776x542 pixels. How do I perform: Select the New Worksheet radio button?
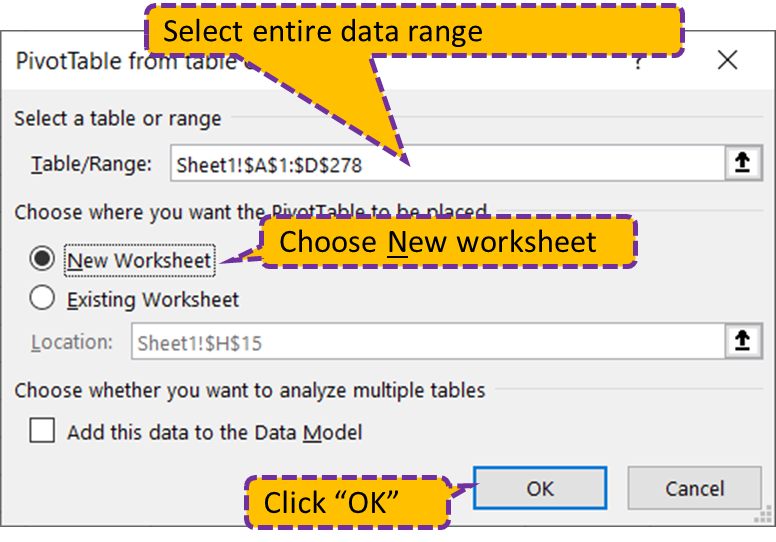(x=42, y=260)
